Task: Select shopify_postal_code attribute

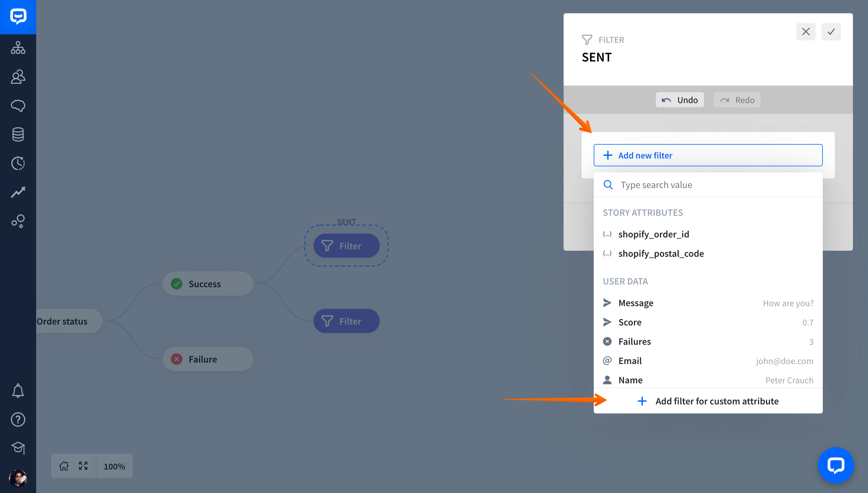Action: (708, 253)
